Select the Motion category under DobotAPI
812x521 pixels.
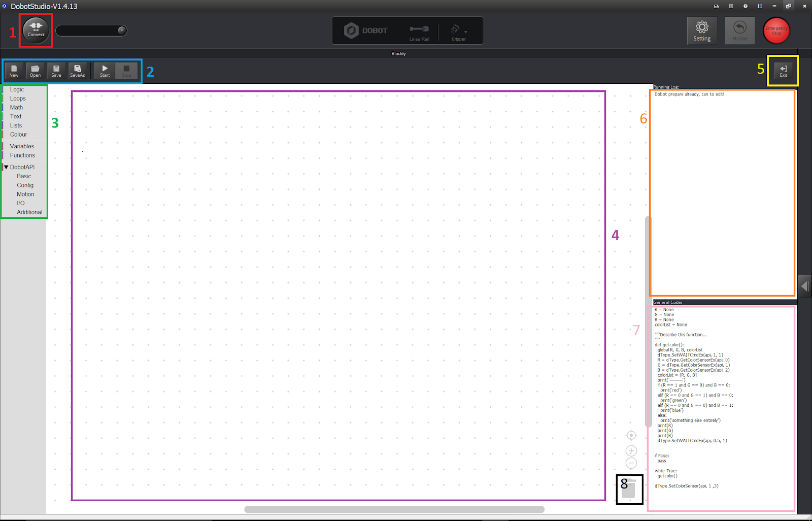click(x=25, y=194)
